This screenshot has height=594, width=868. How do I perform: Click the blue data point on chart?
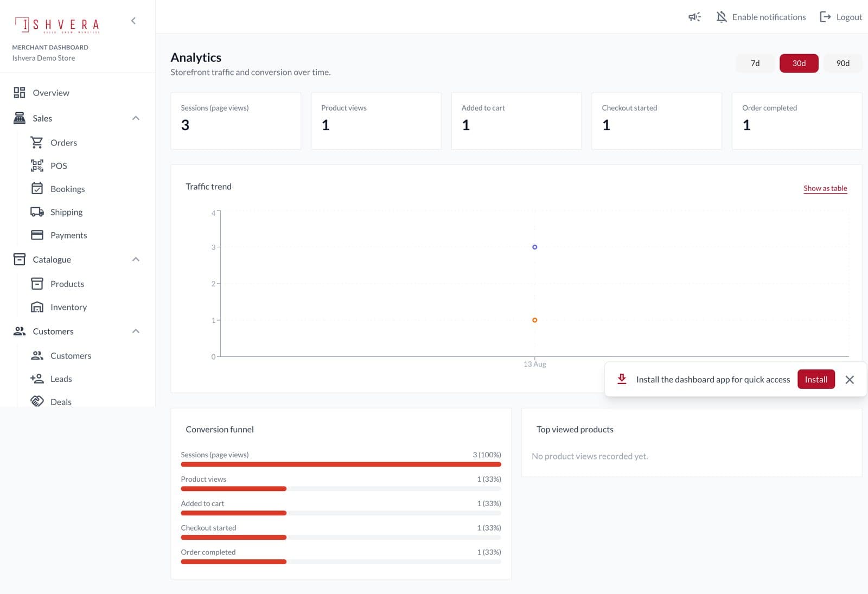click(x=534, y=247)
